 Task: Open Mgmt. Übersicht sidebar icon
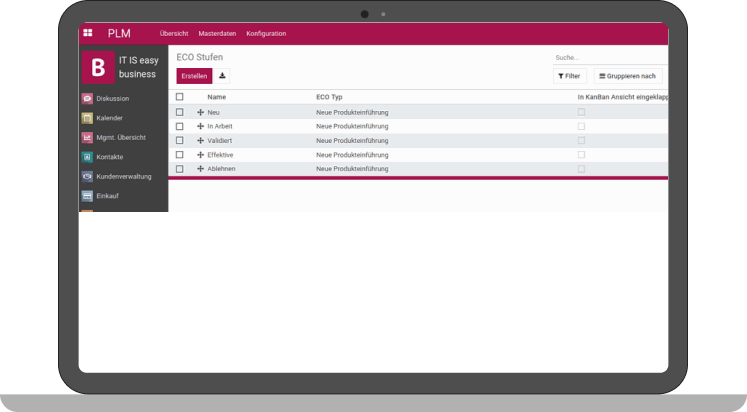coord(87,137)
